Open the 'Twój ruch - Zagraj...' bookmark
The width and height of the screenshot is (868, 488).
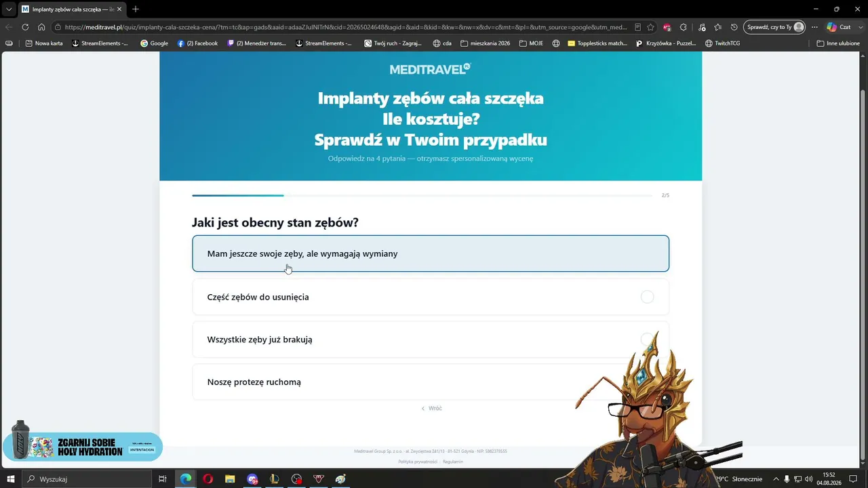click(x=393, y=43)
